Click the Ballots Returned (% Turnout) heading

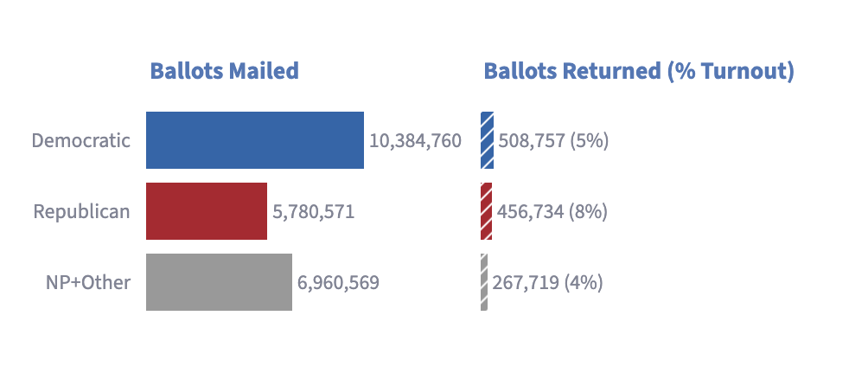[639, 71]
